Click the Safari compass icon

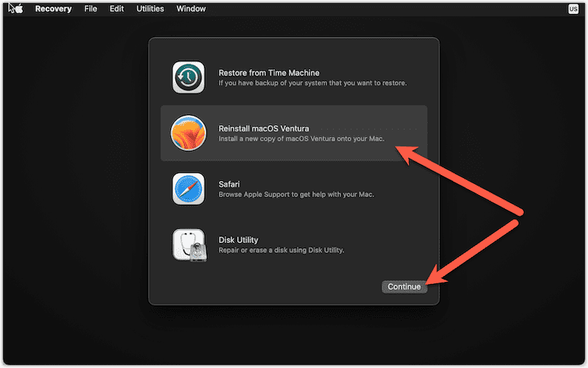coord(189,189)
